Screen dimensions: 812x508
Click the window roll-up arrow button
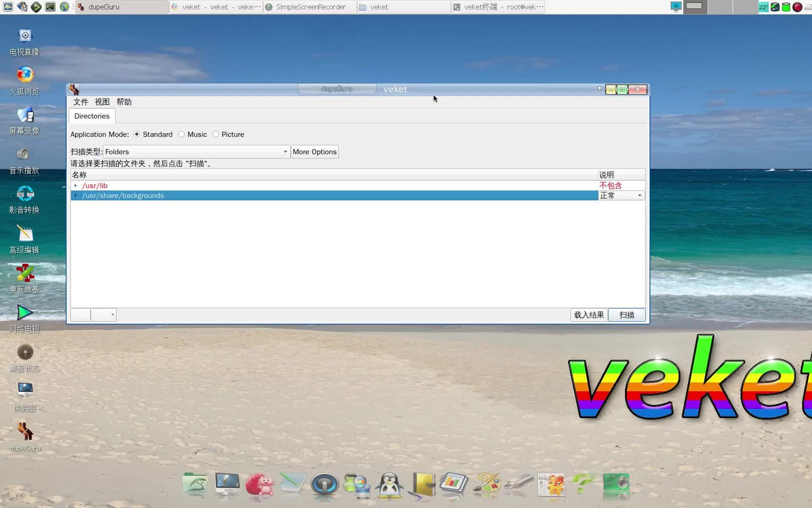coord(600,89)
